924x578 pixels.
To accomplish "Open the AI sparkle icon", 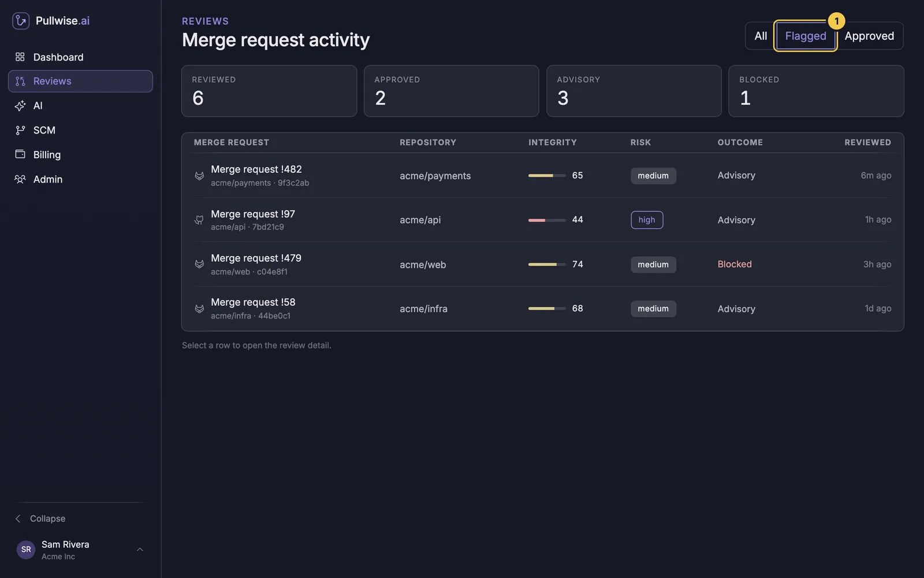I will click(x=20, y=106).
